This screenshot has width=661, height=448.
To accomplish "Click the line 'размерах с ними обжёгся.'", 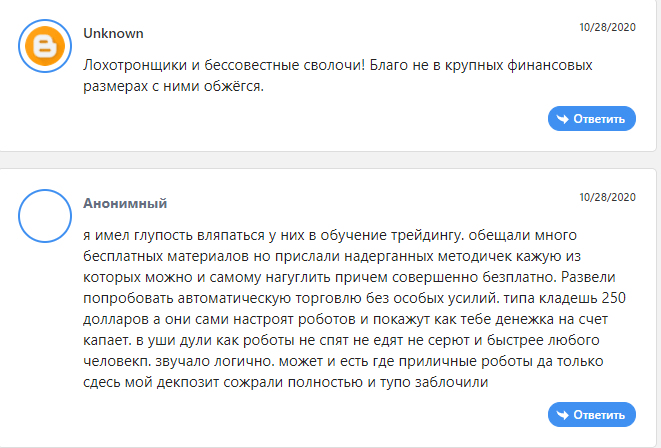I will pyautogui.click(x=173, y=86).
